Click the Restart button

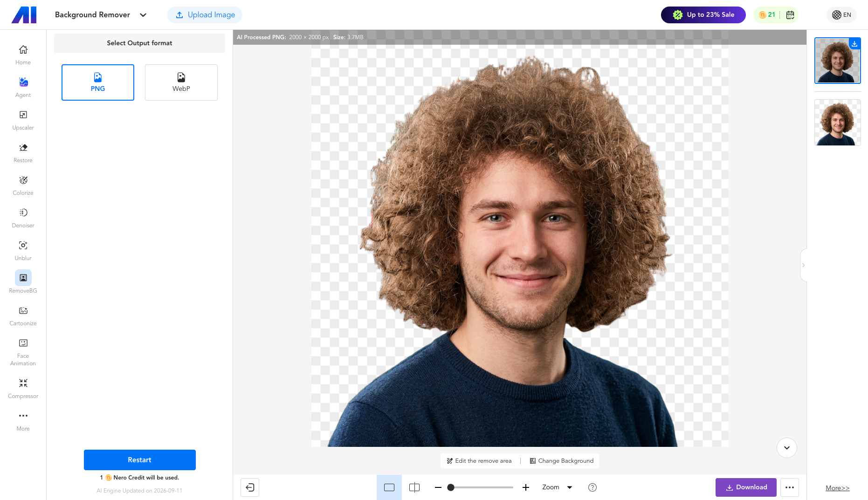(x=140, y=460)
